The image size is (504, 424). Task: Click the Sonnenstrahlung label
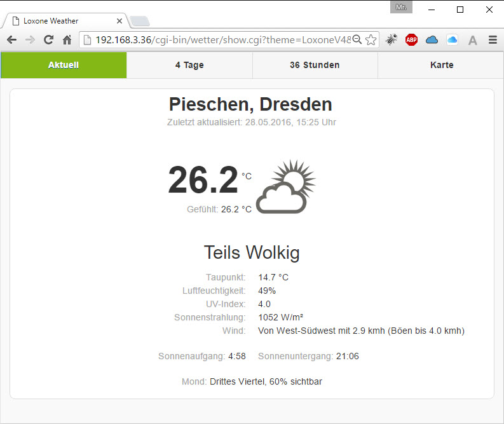click(x=210, y=317)
